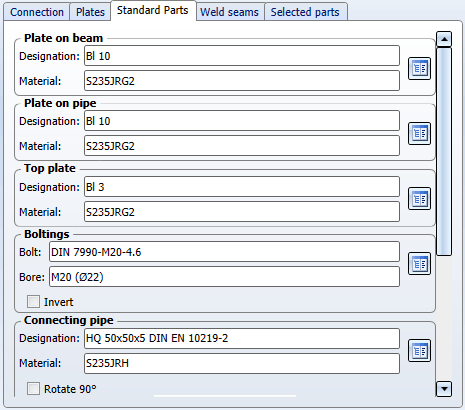Focus the Top plate Designation field Bl 3
Image resolution: width=465 pixels, height=410 pixels.
(x=242, y=187)
